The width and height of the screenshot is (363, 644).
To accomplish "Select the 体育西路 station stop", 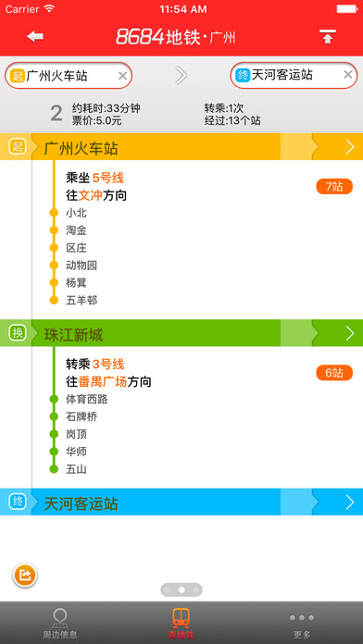I will click(x=87, y=399).
